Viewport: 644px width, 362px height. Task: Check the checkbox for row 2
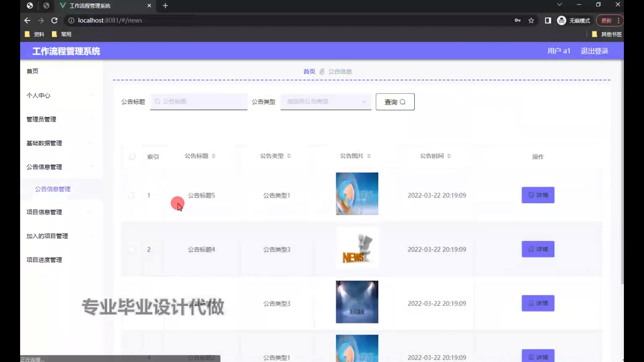131,249
